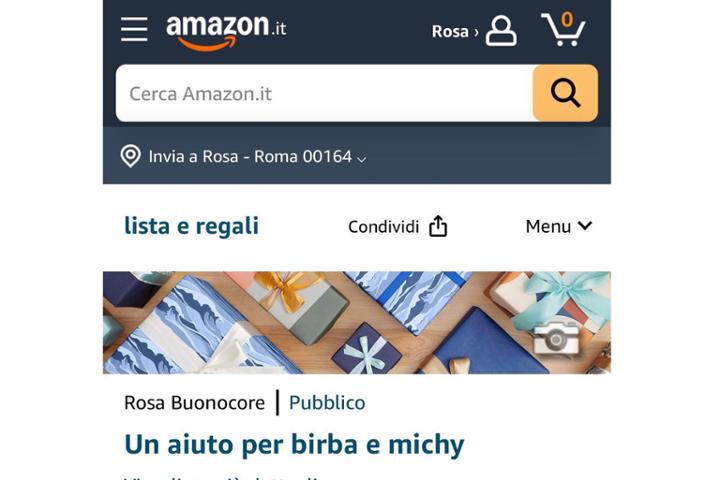The height and width of the screenshot is (480, 720).
Task: Click the chevron arrow next to Menu
Action: 585,226
